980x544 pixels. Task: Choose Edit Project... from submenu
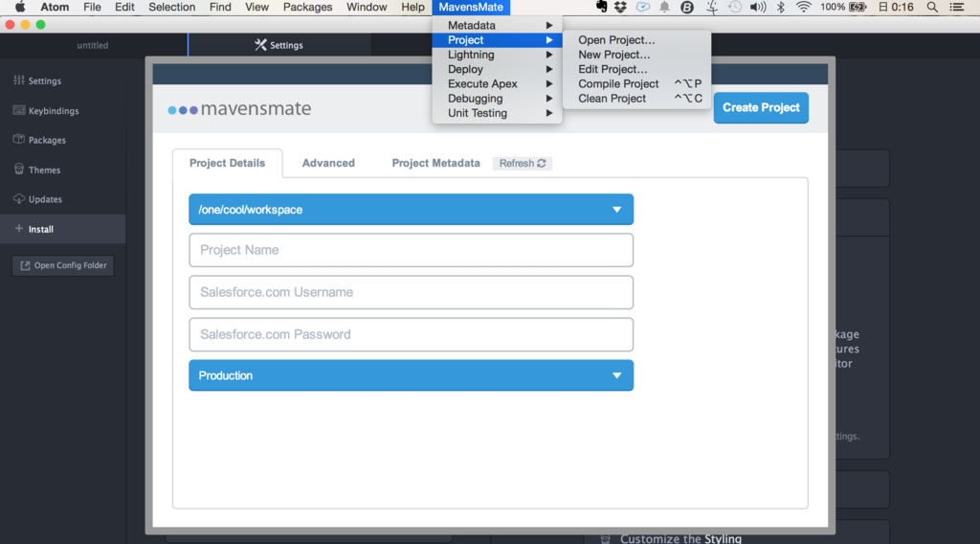pos(636,69)
